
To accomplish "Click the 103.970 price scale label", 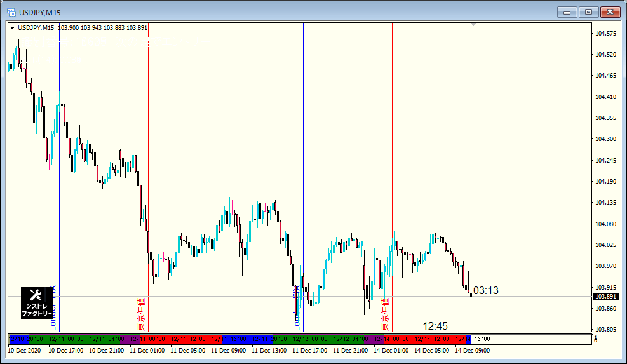I will 606,266.
